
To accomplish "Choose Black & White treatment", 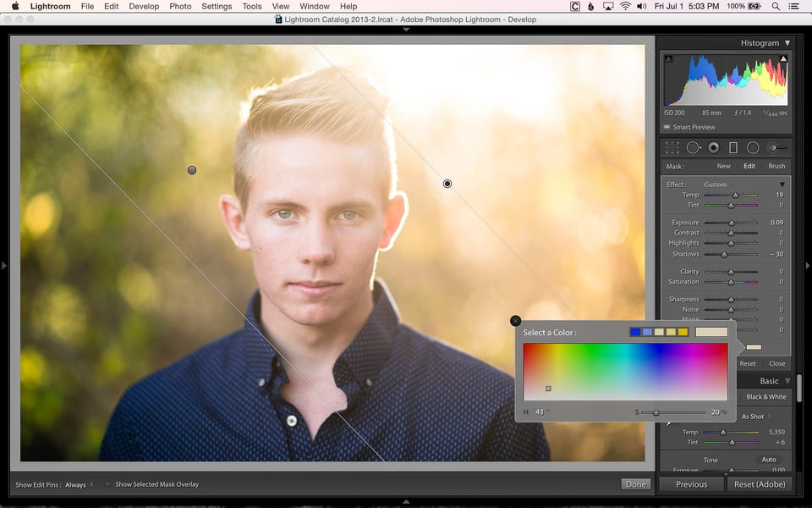I will [766, 397].
